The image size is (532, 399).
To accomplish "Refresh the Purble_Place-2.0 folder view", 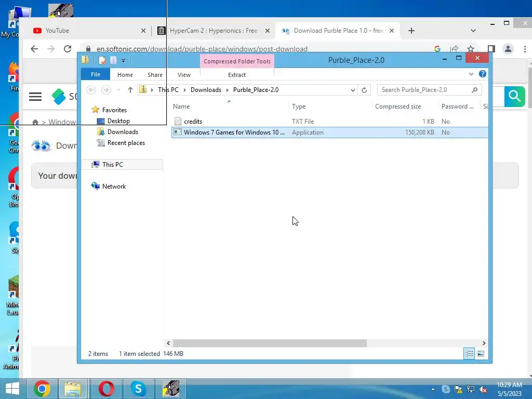I will tap(364, 90).
